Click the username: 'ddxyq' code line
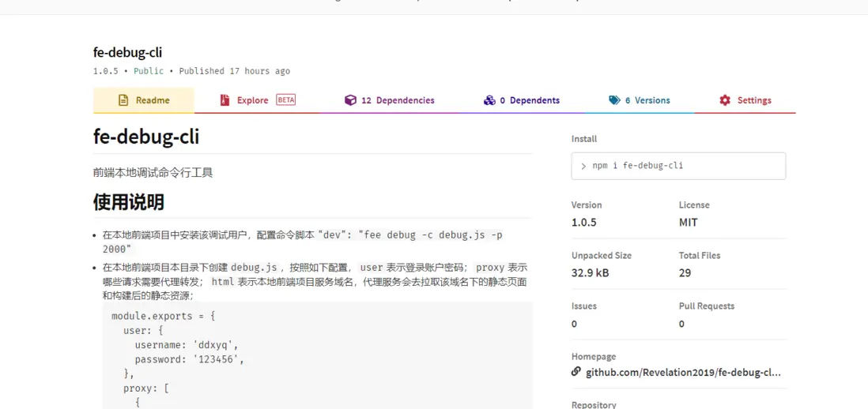The height and width of the screenshot is (409, 868). coord(187,346)
